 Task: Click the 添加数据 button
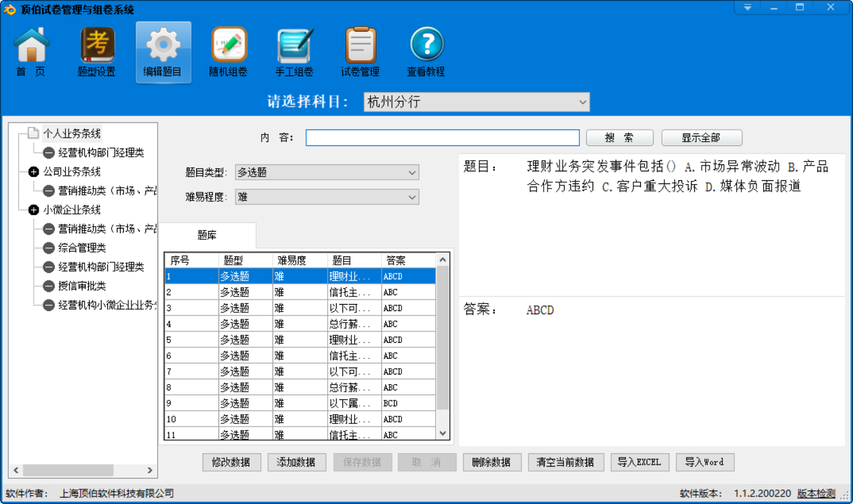[x=297, y=462]
